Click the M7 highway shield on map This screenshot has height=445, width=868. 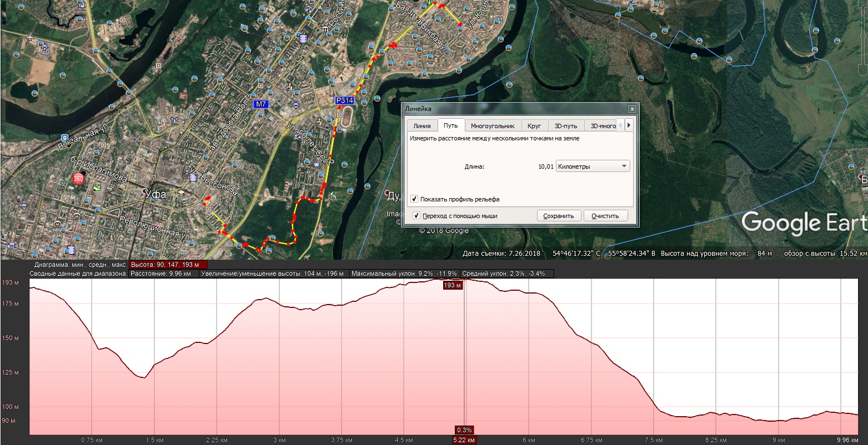[x=260, y=104]
